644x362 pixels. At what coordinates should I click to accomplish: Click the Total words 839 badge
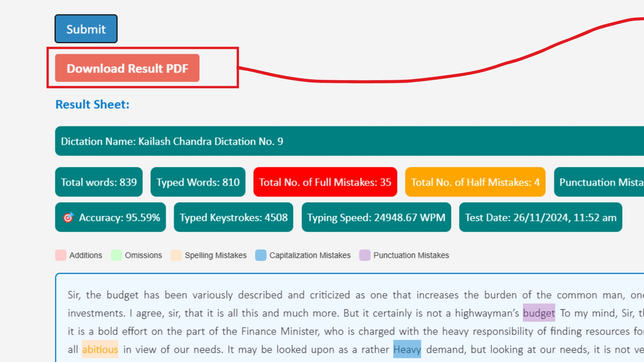tap(99, 182)
